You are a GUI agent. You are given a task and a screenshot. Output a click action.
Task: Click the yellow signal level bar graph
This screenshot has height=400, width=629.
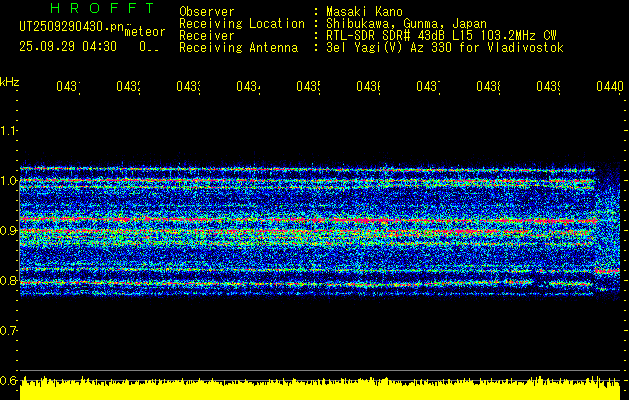click(x=320, y=389)
